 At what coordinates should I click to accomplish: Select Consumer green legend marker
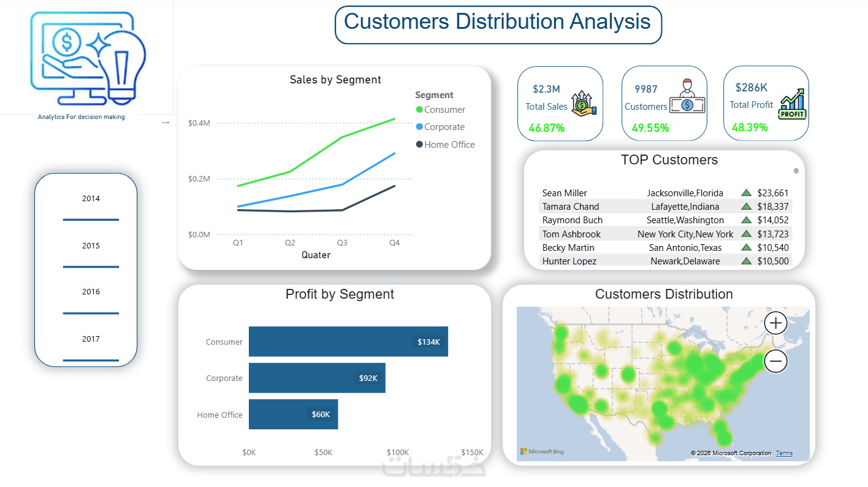pyautogui.click(x=419, y=110)
